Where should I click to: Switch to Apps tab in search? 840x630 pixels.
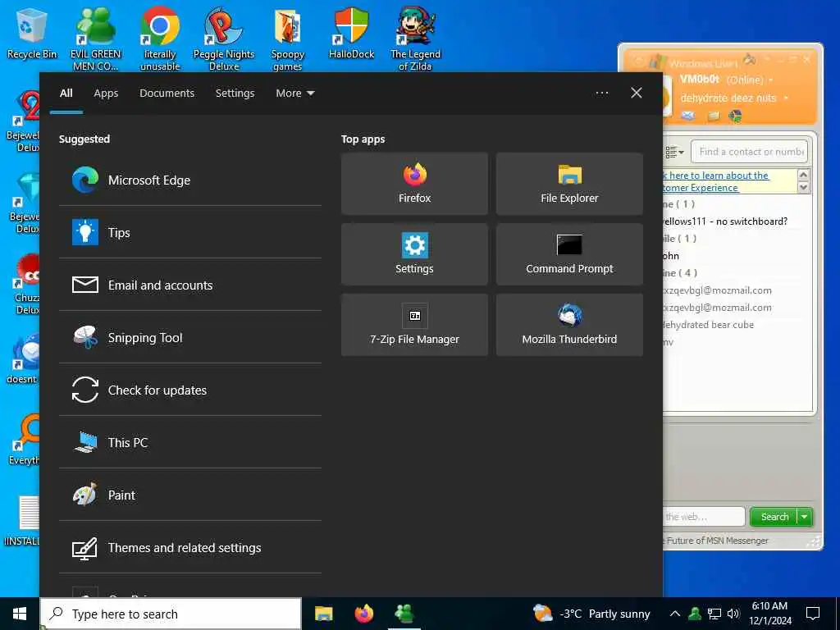pyautogui.click(x=106, y=94)
